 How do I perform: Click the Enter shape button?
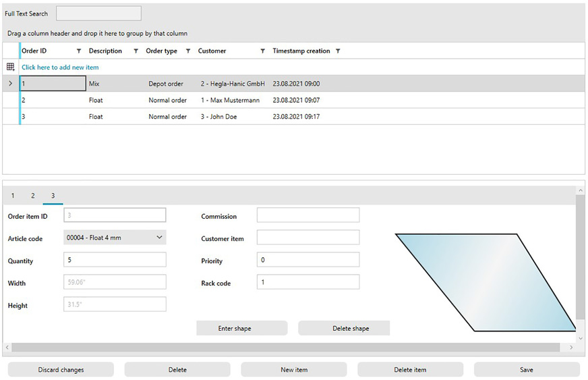241,329
